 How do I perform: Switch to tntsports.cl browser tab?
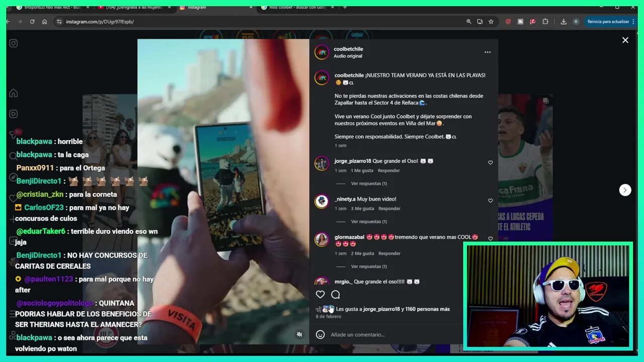(52, 8)
